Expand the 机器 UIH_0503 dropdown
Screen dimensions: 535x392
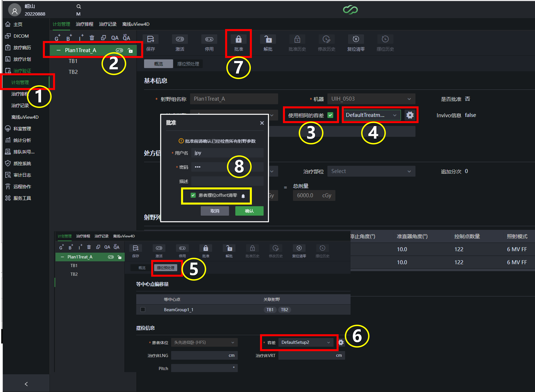tap(371, 99)
